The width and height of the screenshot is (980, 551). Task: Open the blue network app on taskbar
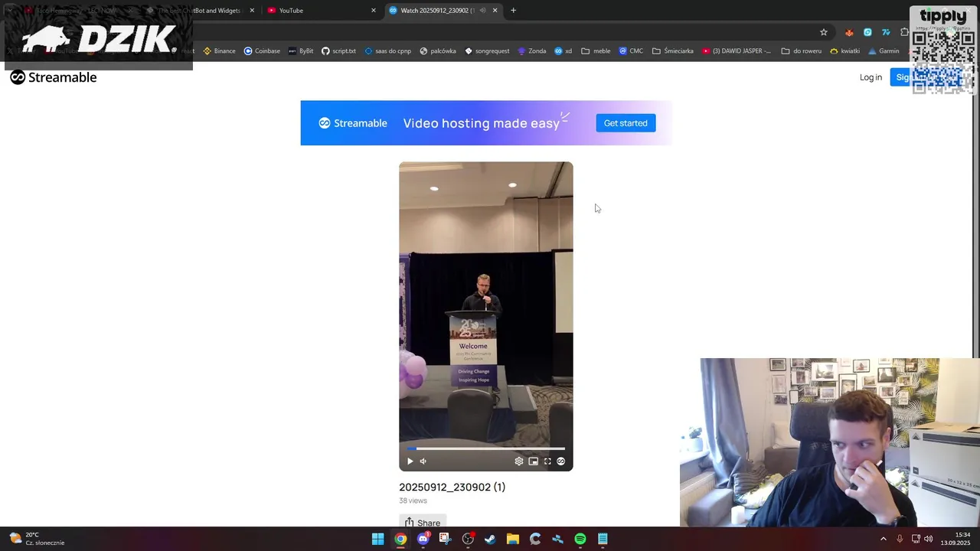557,539
